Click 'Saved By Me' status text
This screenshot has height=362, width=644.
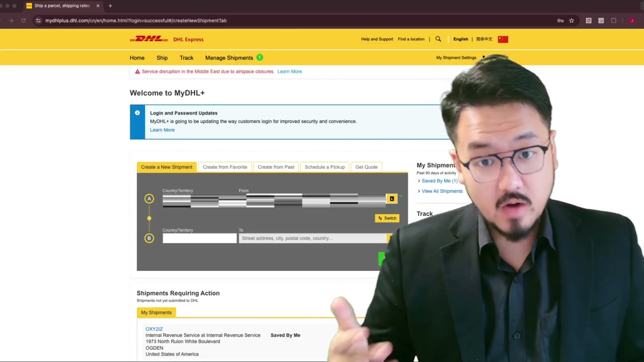[x=285, y=335]
